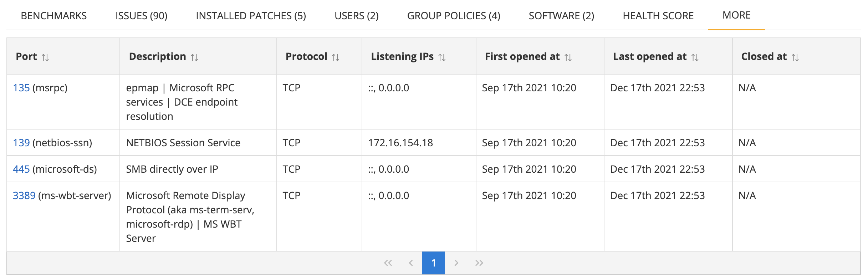Image resolution: width=868 pixels, height=279 pixels.
Task: Sort by Closed at arrow icon
Action: pyautogui.click(x=795, y=57)
